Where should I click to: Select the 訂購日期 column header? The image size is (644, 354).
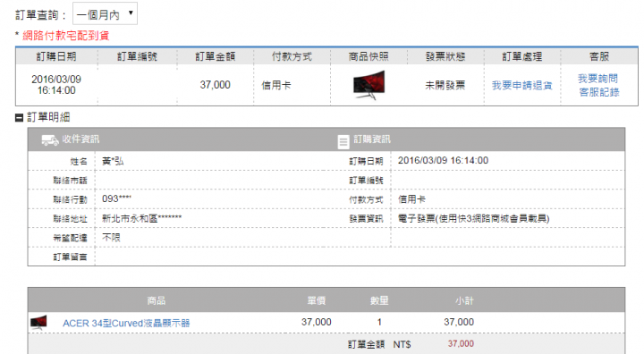[56, 56]
